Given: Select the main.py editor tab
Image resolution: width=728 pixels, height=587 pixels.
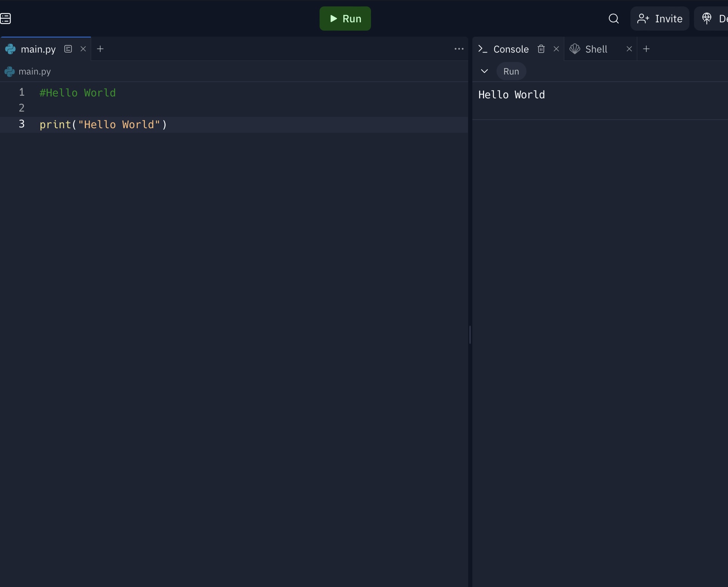Looking at the screenshot, I should [x=38, y=49].
